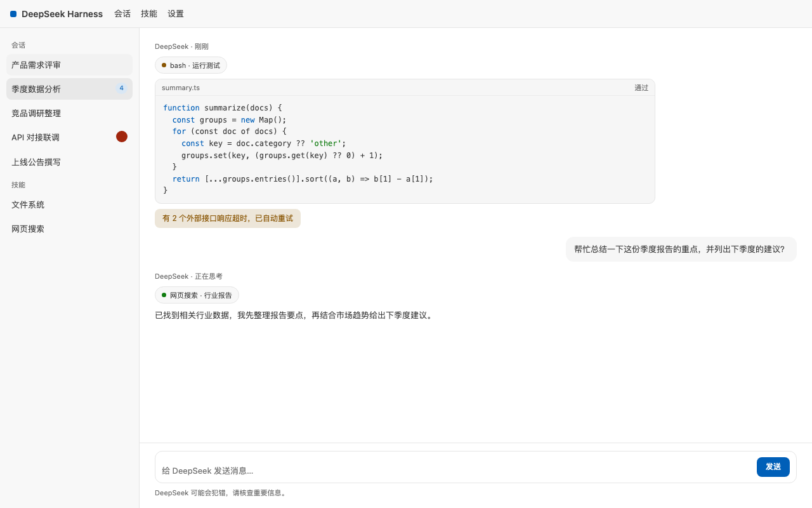Click the code line function summarize(docs)
This screenshot has width=812, height=508.
(x=223, y=108)
